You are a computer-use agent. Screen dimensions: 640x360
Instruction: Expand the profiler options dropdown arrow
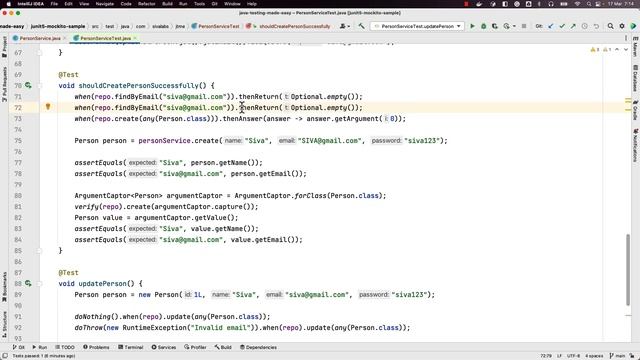pyautogui.click(x=513, y=26)
